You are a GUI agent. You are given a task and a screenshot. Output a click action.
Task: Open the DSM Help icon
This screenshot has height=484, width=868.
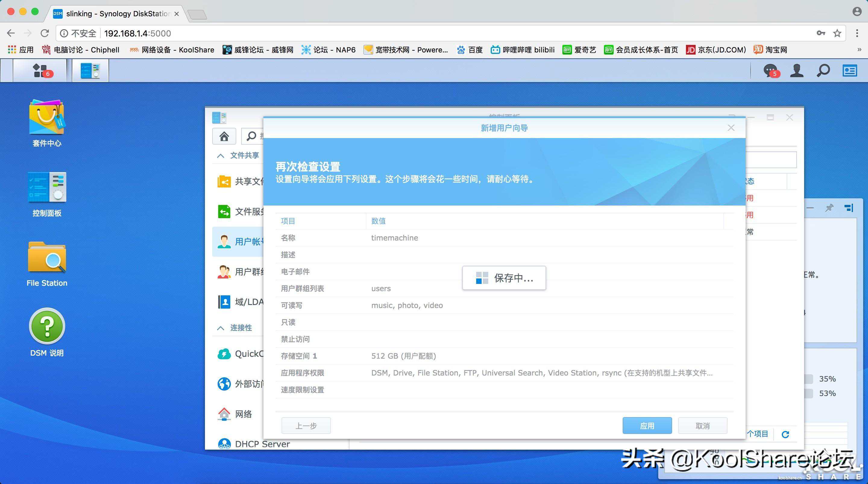pyautogui.click(x=47, y=326)
